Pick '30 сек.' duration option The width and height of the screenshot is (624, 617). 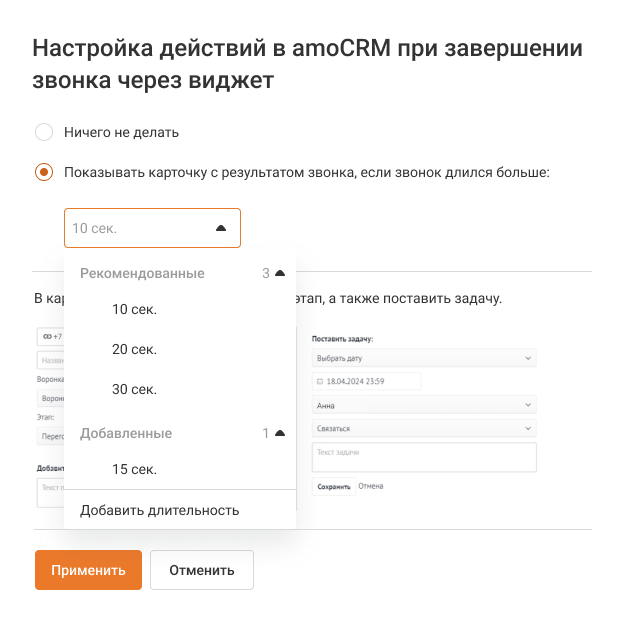pyautogui.click(x=134, y=389)
